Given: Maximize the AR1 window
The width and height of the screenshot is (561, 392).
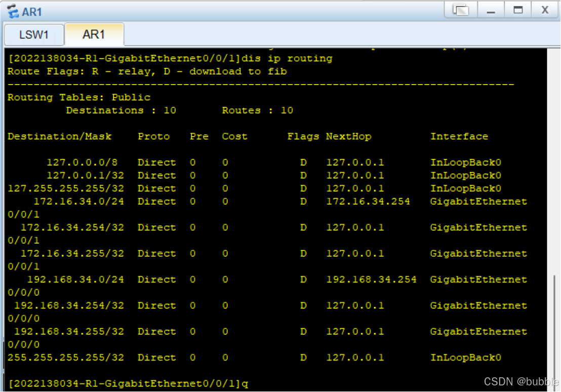Looking at the screenshot, I should [517, 10].
